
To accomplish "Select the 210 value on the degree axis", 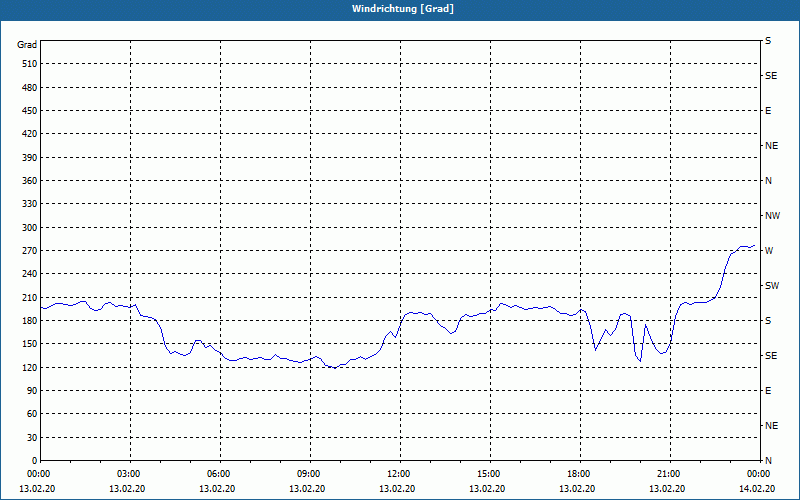I will 30,297.
